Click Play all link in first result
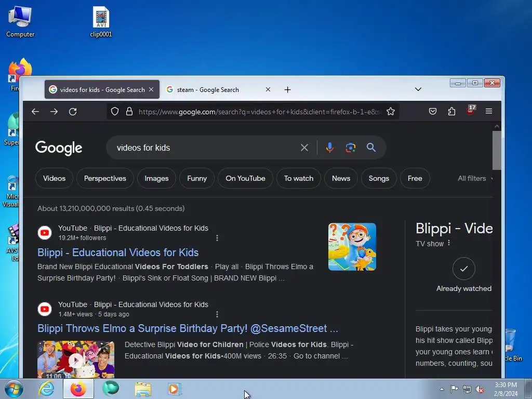532x399 pixels. coord(227,267)
